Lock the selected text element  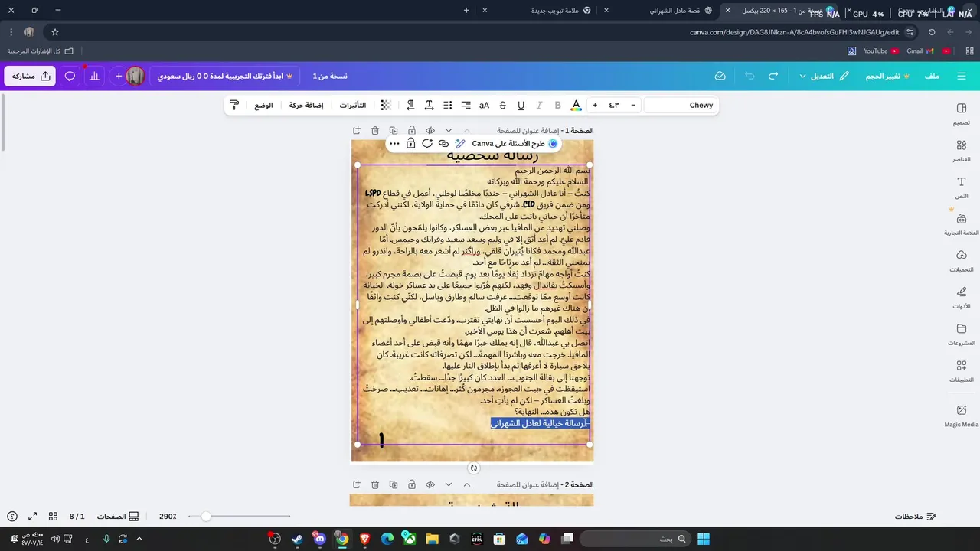point(411,143)
